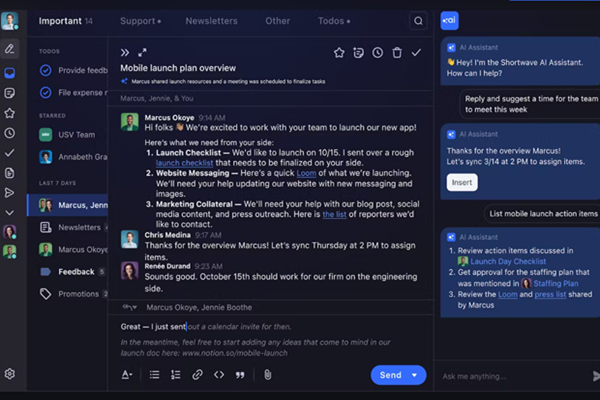Switch to the Other tab
The width and height of the screenshot is (600, 400).
click(x=278, y=21)
